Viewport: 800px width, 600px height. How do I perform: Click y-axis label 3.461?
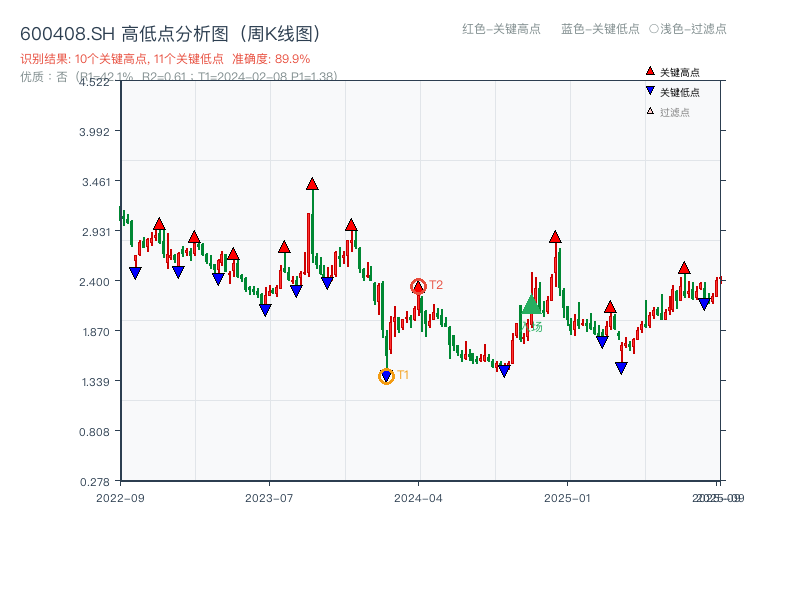(x=96, y=182)
